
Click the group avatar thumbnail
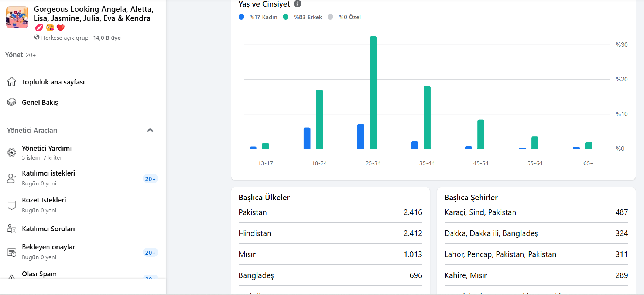coord(17,17)
